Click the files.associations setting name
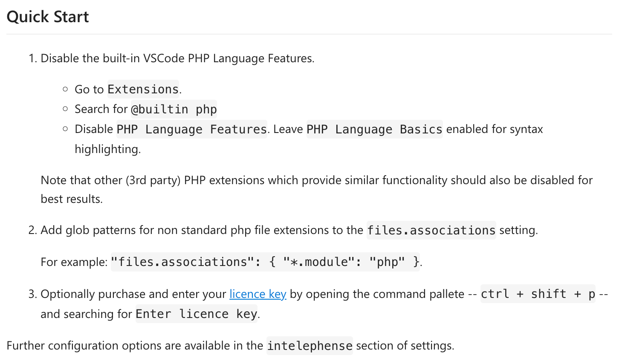 431,230
